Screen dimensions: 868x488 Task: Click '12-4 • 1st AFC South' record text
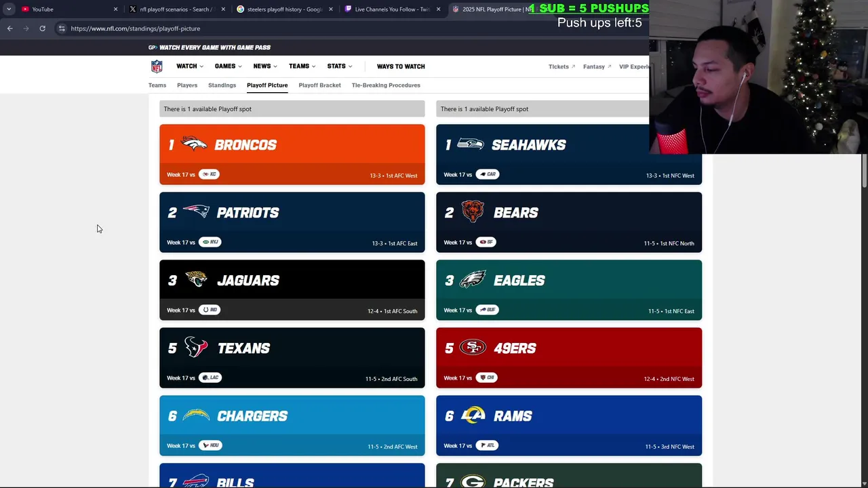(x=392, y=311)
